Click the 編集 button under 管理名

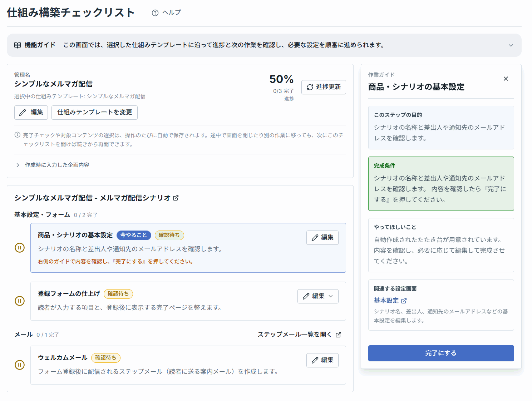tap(31, 113)
